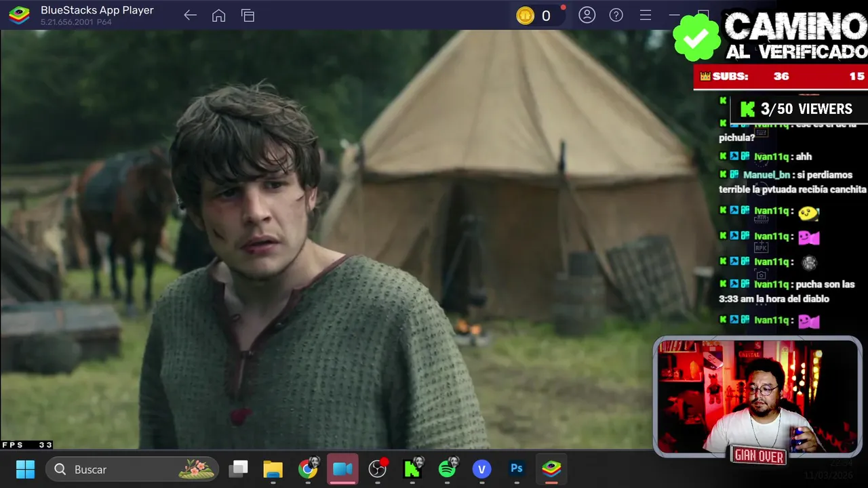Screen dimensions: 868x488
Task: Click the webcam overlay of the streamer
Action: (x=757, y=397)
